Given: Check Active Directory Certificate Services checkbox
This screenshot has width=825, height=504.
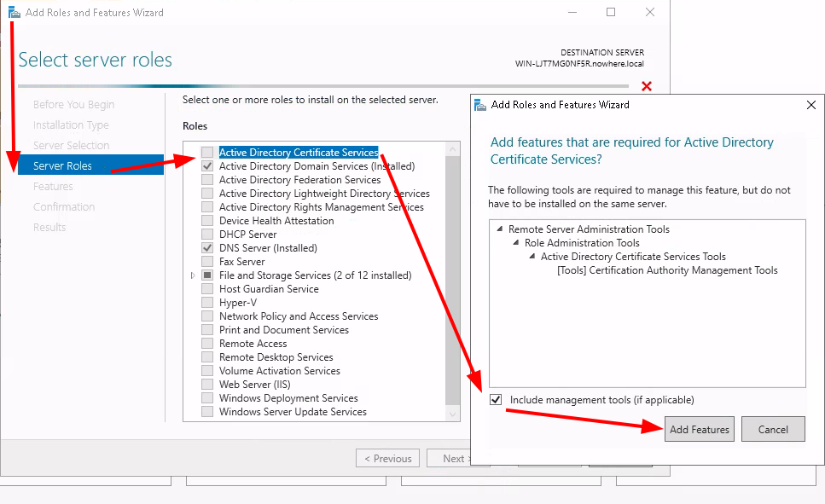Looking at the screenshot, I should click(x=207, y=153).
